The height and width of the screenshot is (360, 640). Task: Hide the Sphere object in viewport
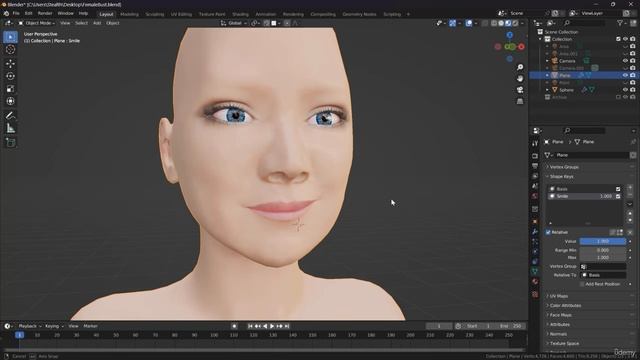[x=625, y=90]
